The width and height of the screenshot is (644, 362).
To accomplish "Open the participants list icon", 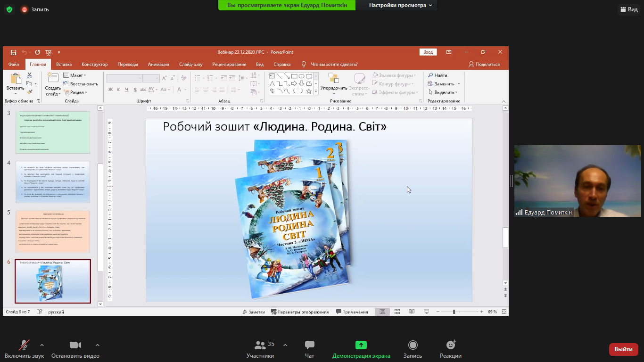I will (x=260, y=345).
